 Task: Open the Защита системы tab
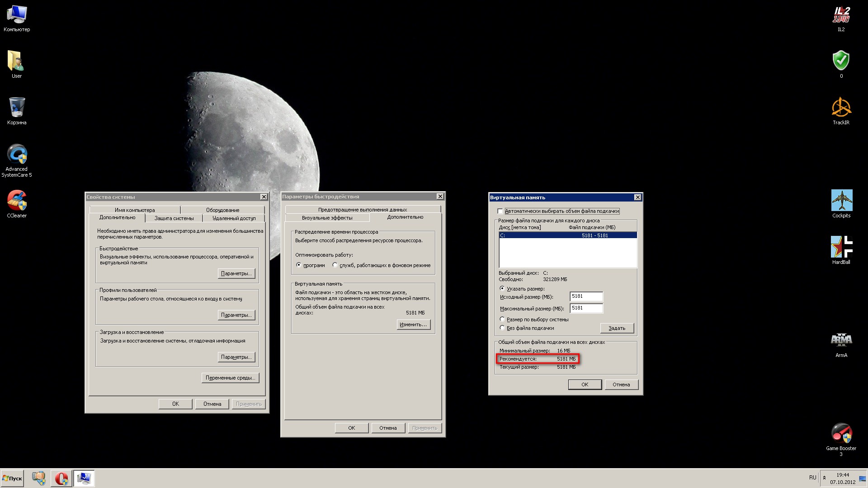click(x=174, y=218)
